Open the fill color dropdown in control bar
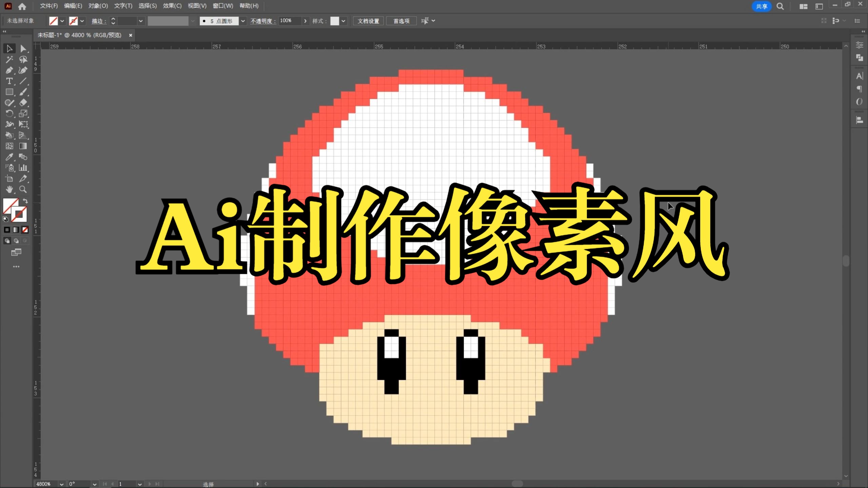The image size is (868, 488). point(62,21)
